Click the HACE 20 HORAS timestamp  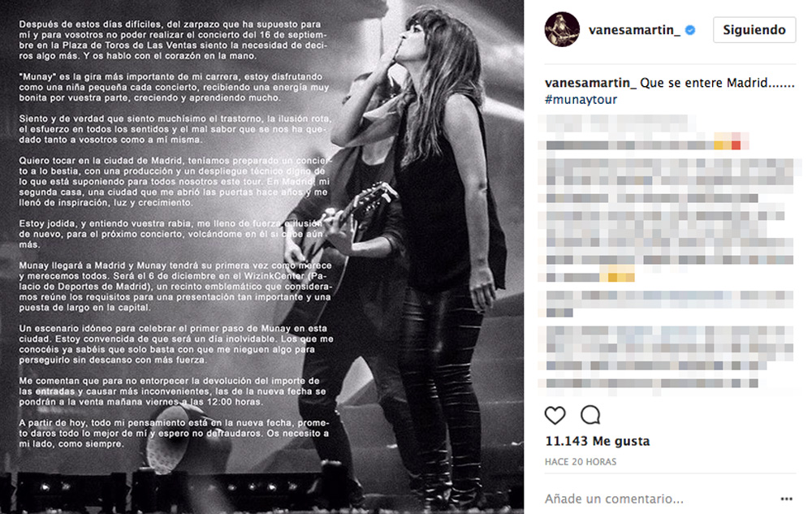(x=581, y=462)
